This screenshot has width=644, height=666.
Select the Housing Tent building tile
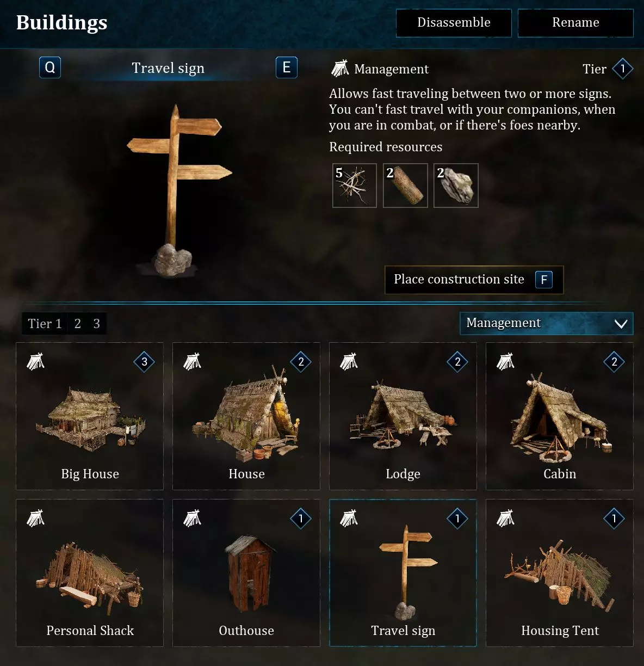[560, 573]
